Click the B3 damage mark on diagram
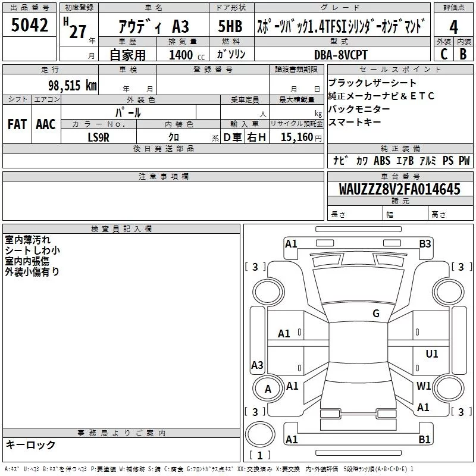 425,243
